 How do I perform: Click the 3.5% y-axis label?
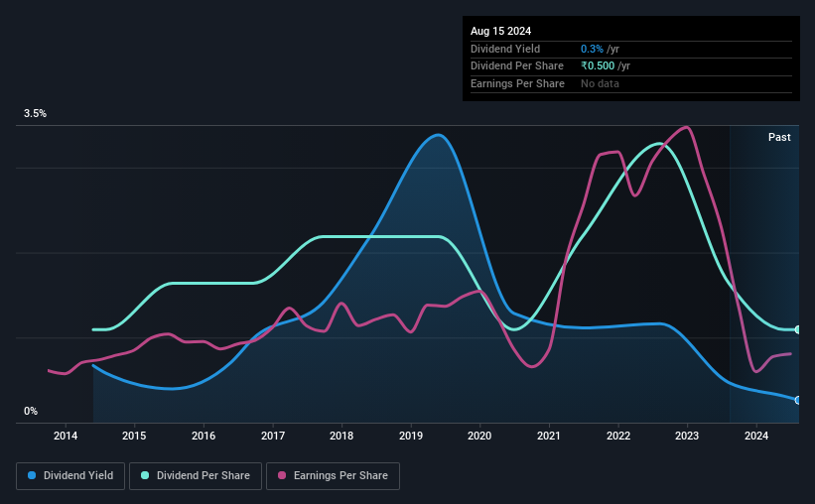pyautogui.click(x=35, y=113)
